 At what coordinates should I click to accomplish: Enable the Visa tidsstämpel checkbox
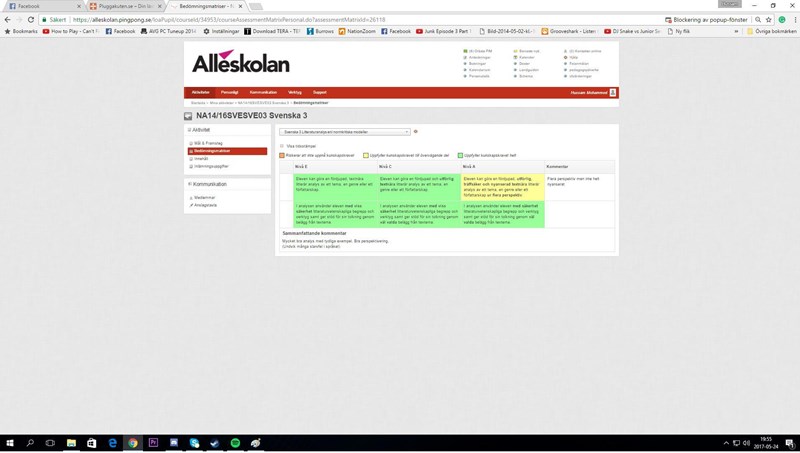point(281,145)
